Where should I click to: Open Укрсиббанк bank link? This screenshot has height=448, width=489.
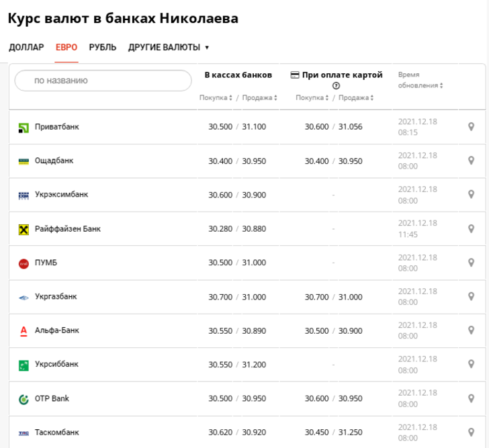(x=56, y=364)
